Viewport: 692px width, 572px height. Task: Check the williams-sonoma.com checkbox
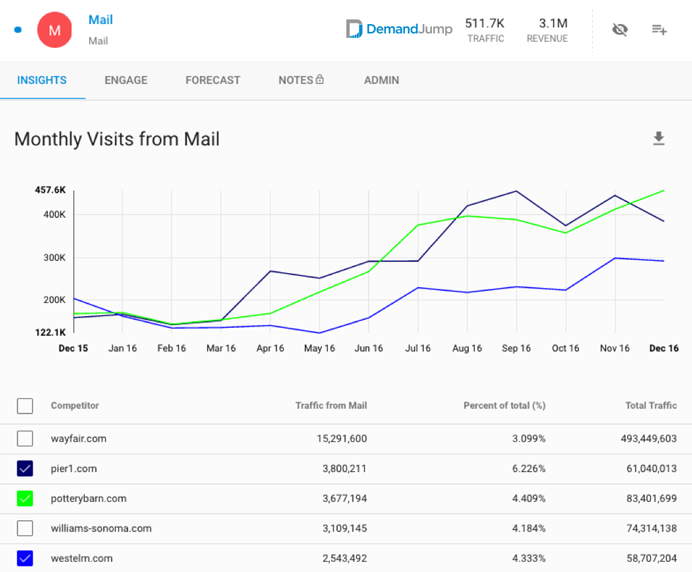(x=25, y=528)
